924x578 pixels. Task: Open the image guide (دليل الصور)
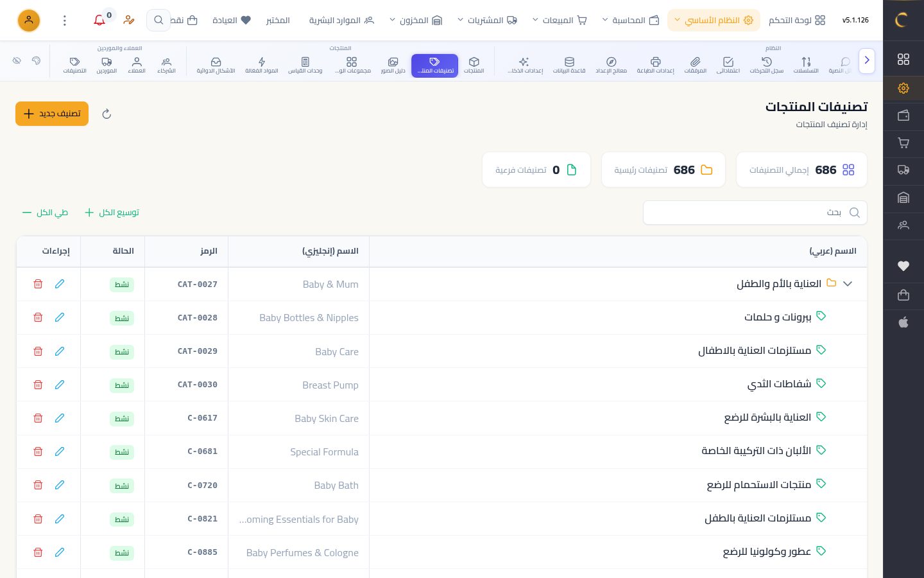tap(393, 65)
